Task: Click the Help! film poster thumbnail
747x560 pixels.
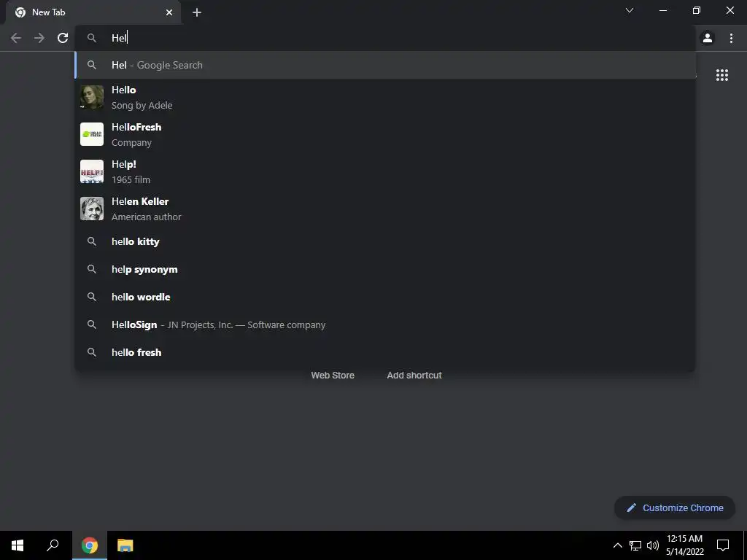Action: tap(91, 171)
